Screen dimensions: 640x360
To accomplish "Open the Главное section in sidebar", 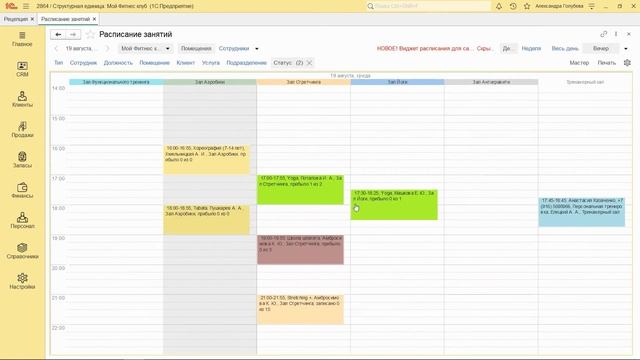I will pyautogui.click(x=22, y=39).
